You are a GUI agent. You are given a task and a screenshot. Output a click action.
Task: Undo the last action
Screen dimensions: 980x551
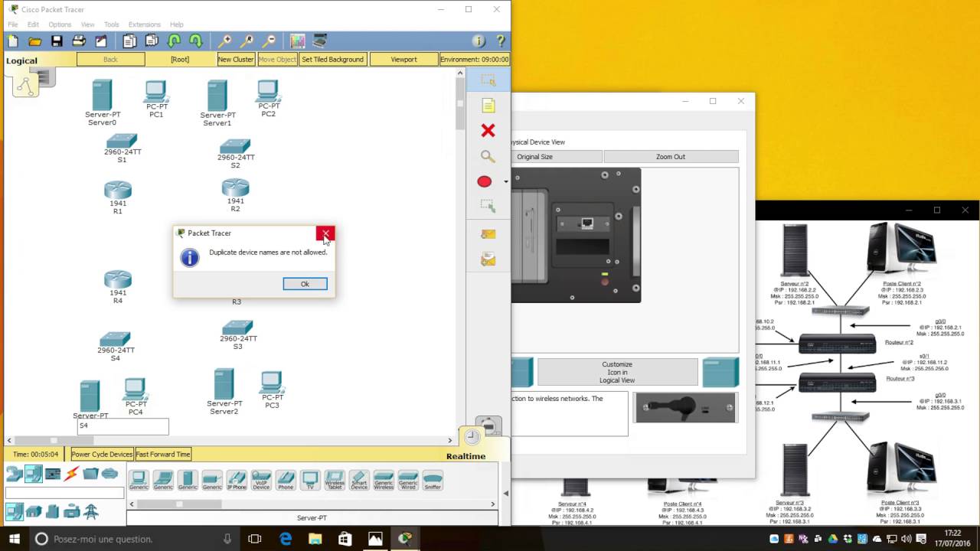click(174, 41)
